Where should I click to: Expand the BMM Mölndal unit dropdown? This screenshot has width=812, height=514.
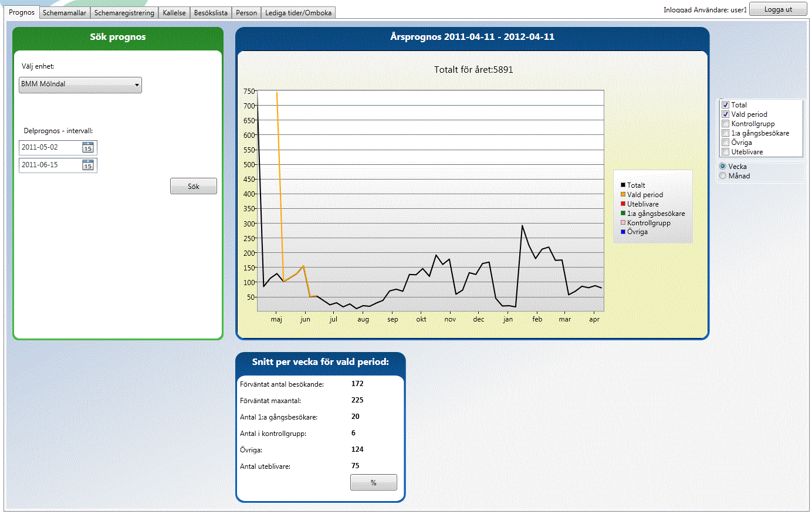coord(137,85)
